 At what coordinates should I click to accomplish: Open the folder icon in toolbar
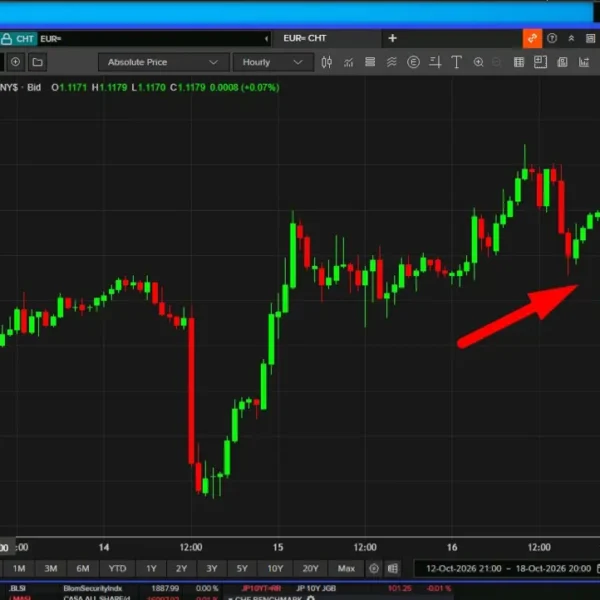tap(38, 62)
